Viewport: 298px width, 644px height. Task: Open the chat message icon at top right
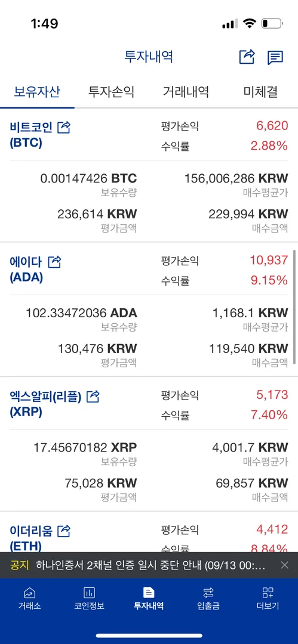(275, 57)
